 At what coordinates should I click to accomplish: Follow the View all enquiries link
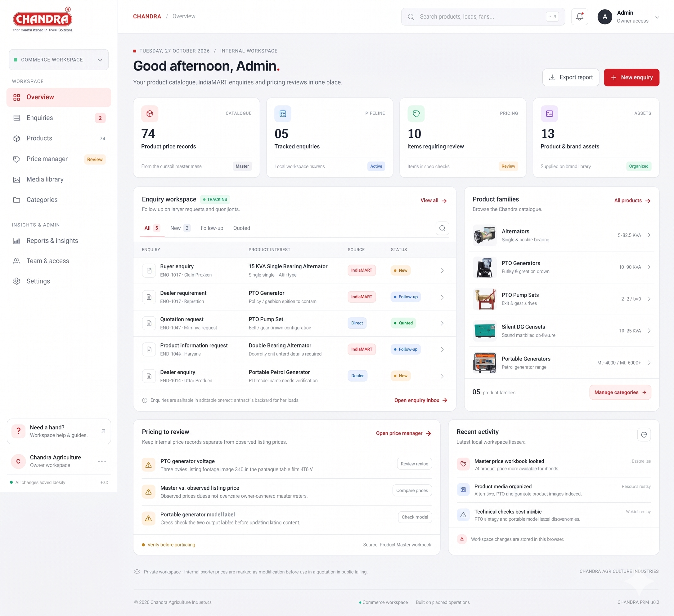pyautogui.click(x=434, y=200)
